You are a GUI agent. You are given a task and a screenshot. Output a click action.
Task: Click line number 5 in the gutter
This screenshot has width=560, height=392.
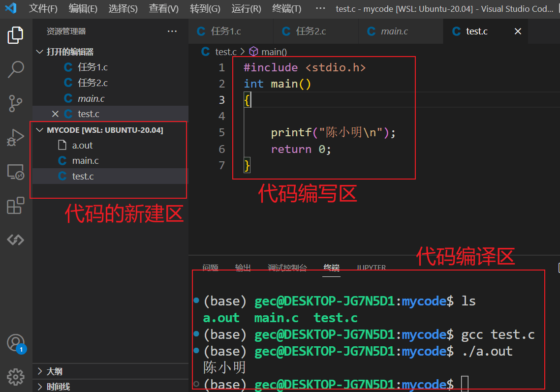222,132
